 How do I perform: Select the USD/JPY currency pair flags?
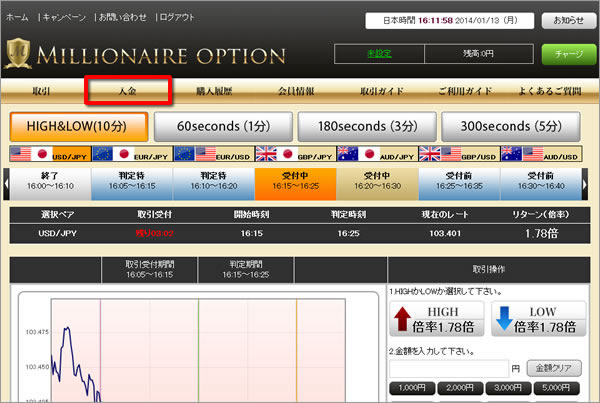click(x=51, y=154)
